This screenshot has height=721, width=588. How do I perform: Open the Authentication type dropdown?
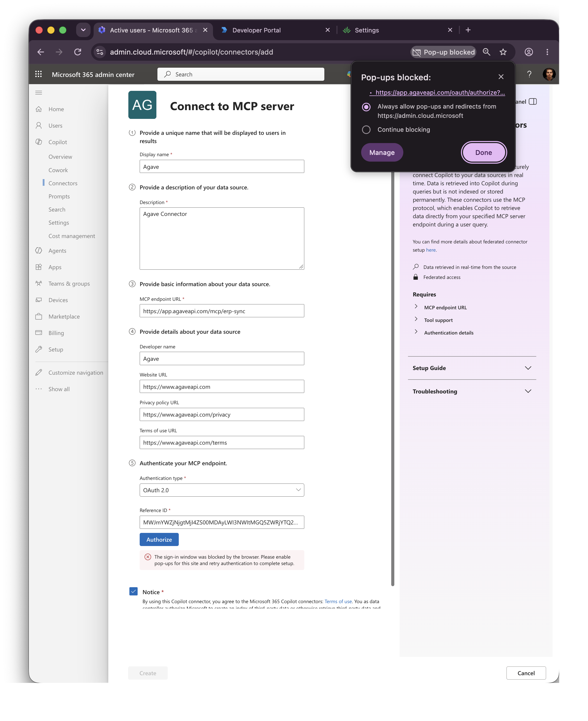coord(222,490)
